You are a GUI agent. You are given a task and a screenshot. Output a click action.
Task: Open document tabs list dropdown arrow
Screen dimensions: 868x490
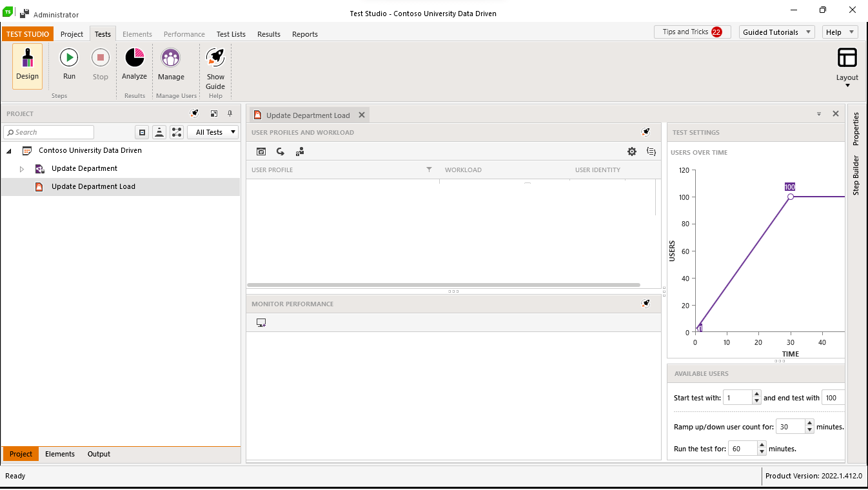(x=819, y=113)
